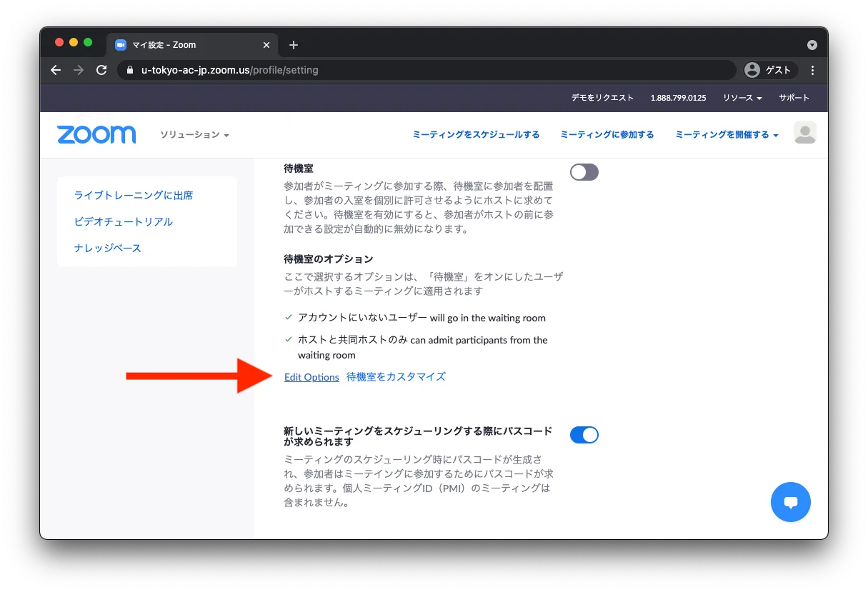Open ビデオチュートリアル in sidebar

pyautogui.click(x=124, y=221)
